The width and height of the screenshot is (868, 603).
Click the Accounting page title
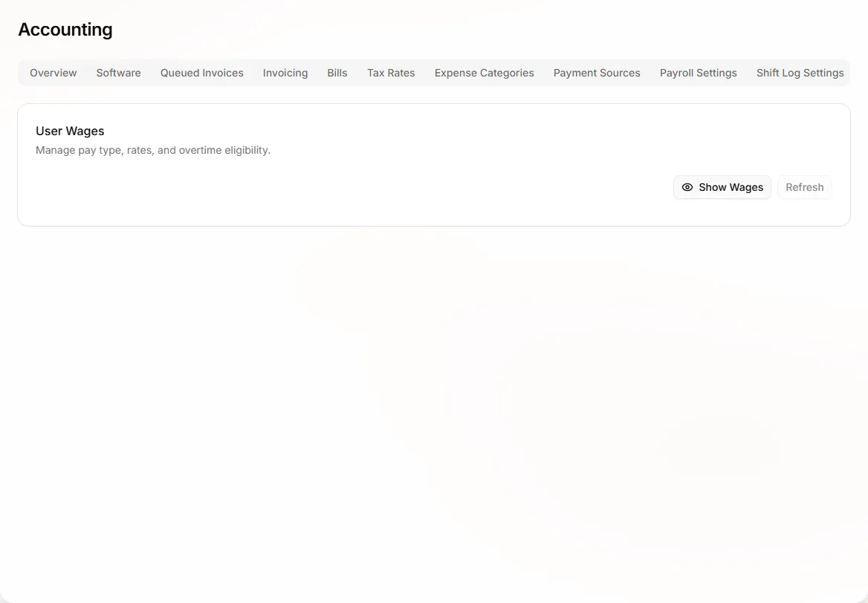point(65,29)
